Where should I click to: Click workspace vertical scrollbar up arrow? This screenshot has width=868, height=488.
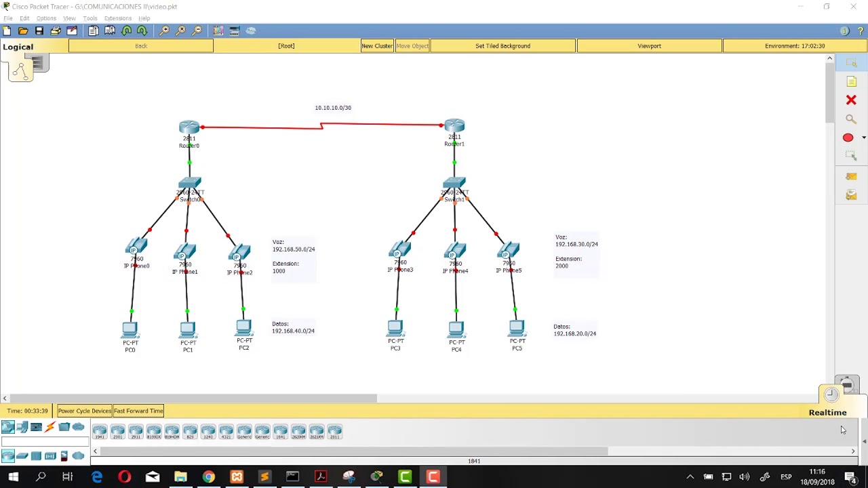[829, 59]
